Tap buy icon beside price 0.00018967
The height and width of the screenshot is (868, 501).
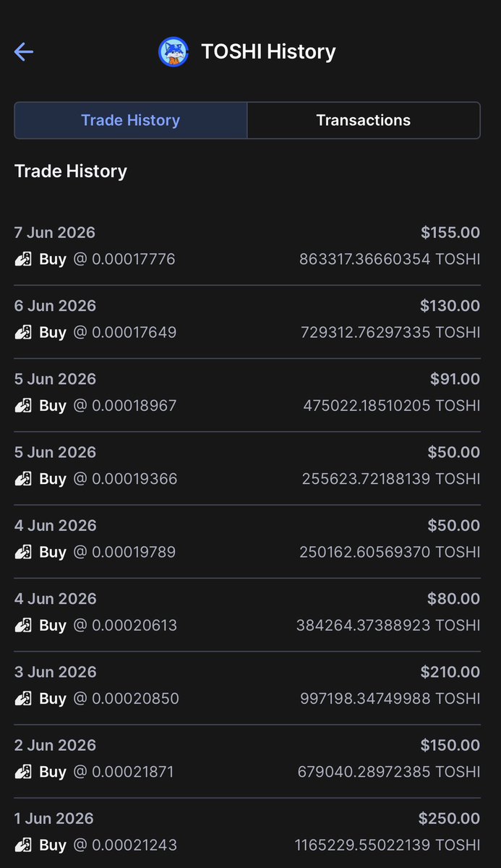coord(23,406)
